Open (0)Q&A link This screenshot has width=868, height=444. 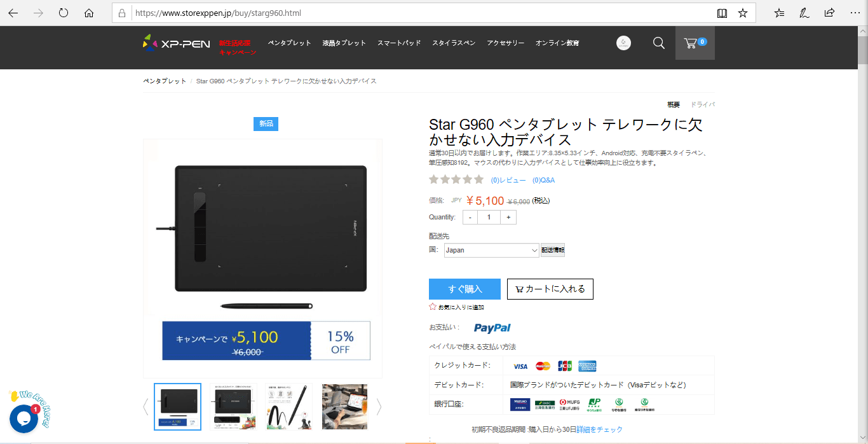pyautogui.click(x=543, y=180)
